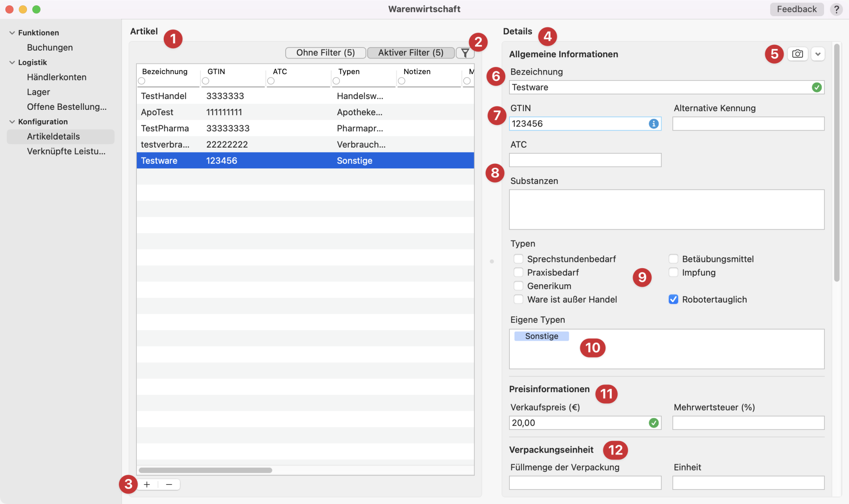The width and height of the screenshot is (849, 504).
Task: Click the Substanzen text area
Action: (667, 210)
